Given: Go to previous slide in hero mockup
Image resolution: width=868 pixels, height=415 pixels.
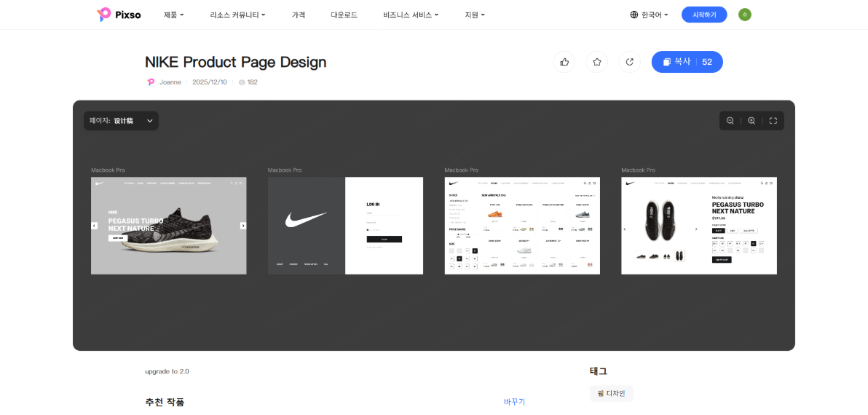Looking at the screenshot, I should (94, 226).
